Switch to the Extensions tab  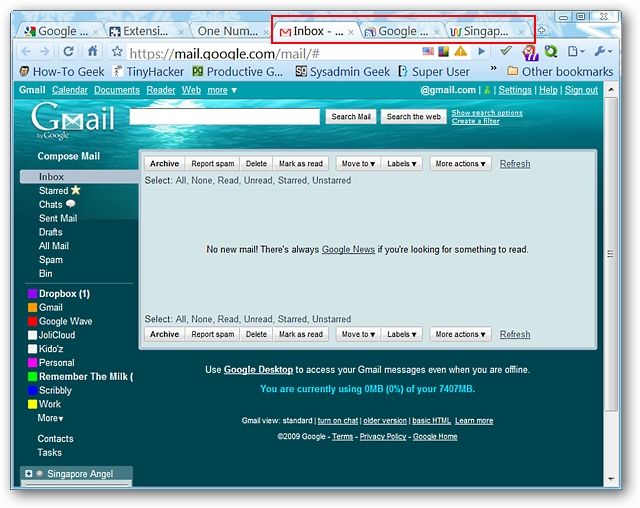(x=146, y=31)
